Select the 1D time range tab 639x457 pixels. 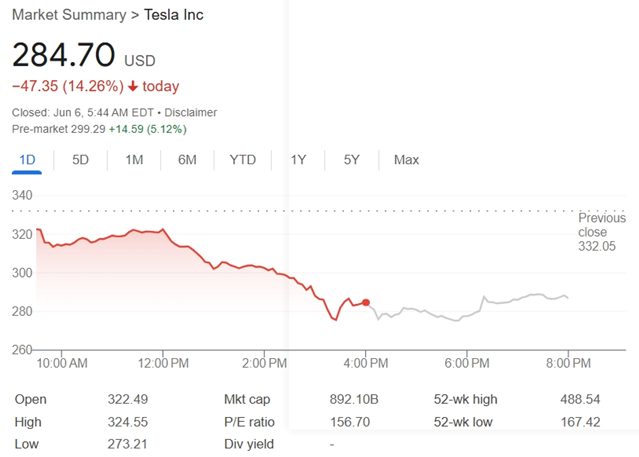[28, 160]
